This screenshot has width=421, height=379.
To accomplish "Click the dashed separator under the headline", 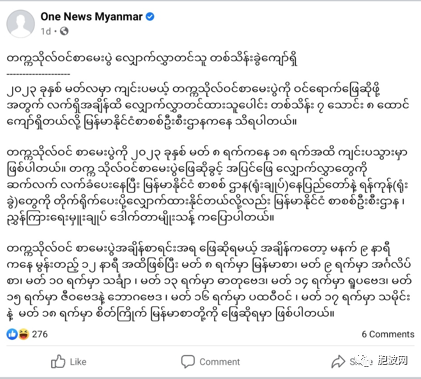I will pyautogui.click(x=38, y=74).
